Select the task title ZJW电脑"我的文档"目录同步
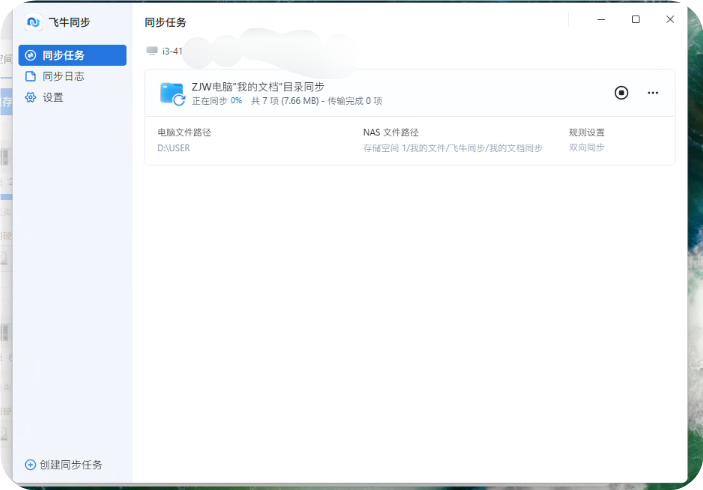Screen dimensions: 703x490 tap(258, 87)
